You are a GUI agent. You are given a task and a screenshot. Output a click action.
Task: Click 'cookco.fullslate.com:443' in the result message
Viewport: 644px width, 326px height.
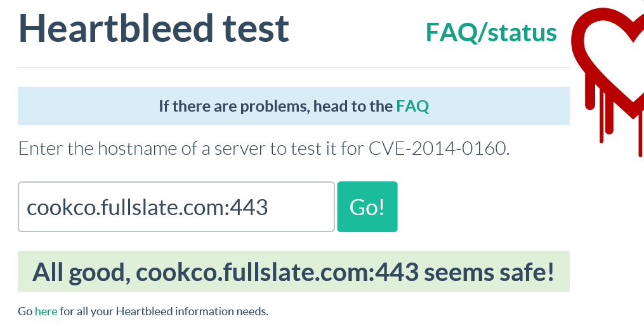277,272
